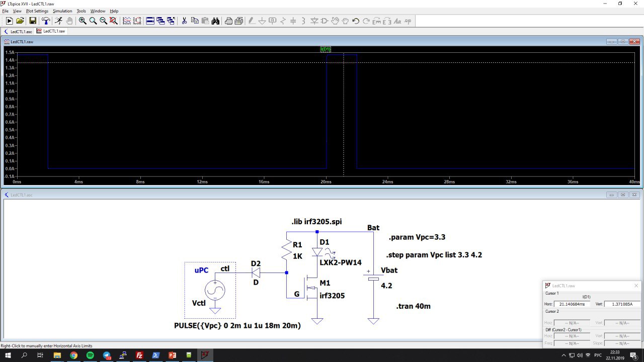This screenshot has width=644, height=362.
Task: Run the simulation with the running man icon
Action: 59,21
